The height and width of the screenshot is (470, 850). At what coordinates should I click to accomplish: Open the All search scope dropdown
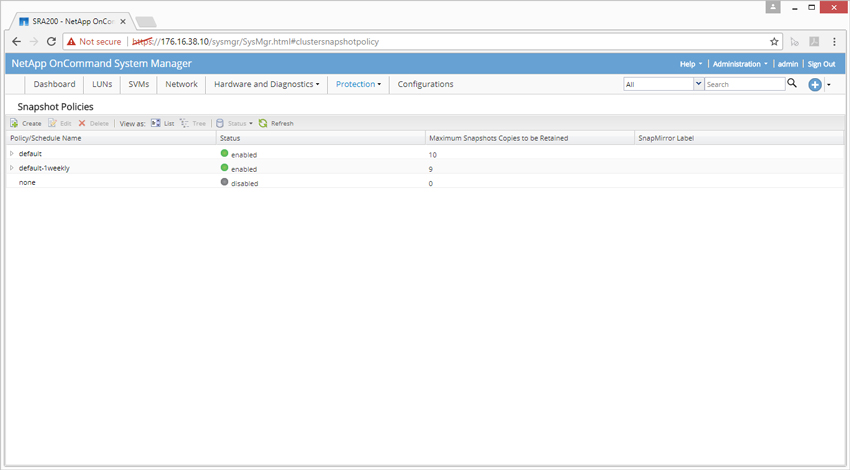click(698, 83)
